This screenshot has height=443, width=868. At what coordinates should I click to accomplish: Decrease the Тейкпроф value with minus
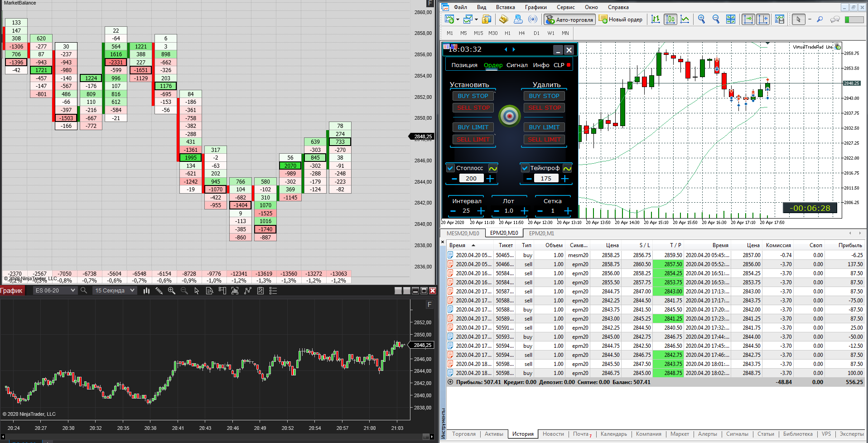[x=529, y=179]
